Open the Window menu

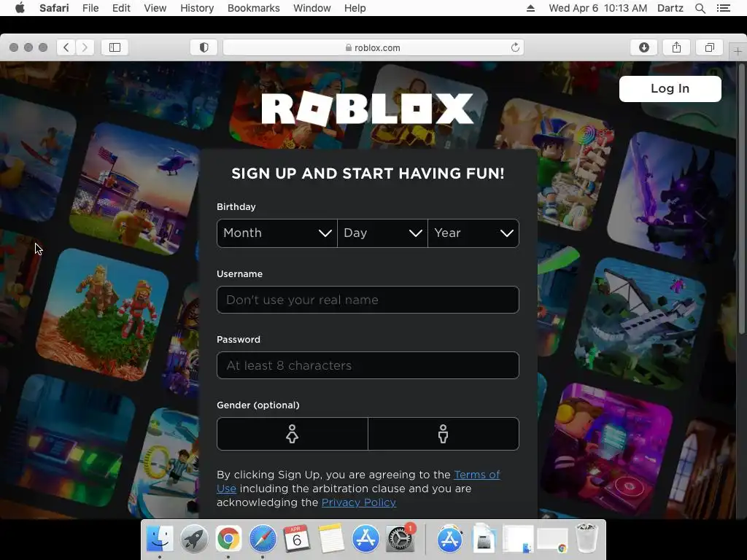click(x=312, y=8)
